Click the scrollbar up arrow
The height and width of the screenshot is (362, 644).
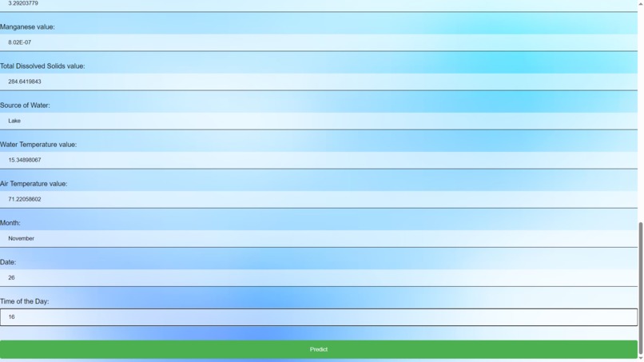click(641, 3)
